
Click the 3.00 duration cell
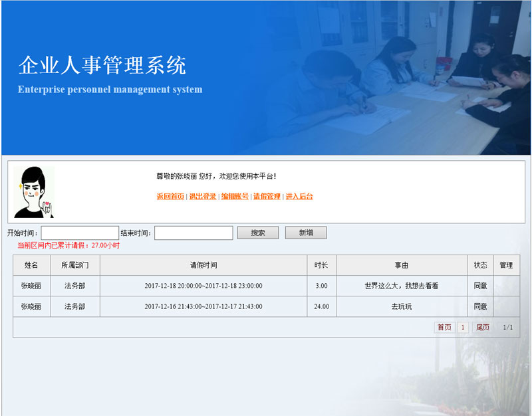tap(321, 286)
